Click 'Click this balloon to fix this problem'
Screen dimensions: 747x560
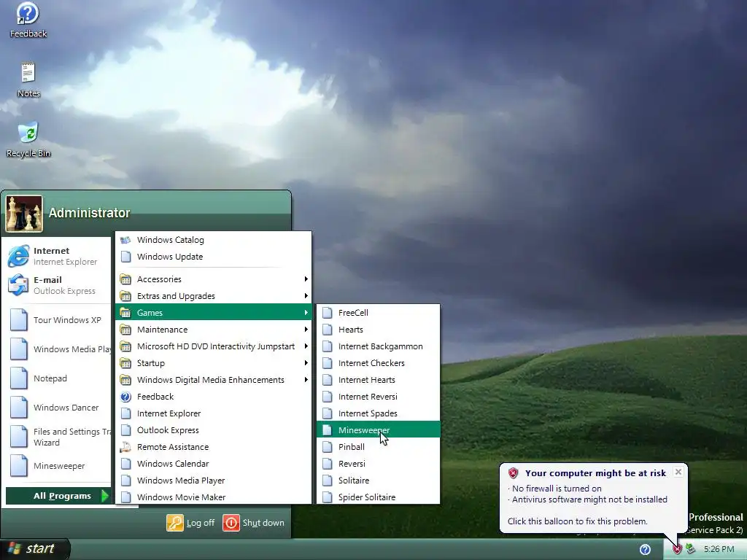point(578,521)
